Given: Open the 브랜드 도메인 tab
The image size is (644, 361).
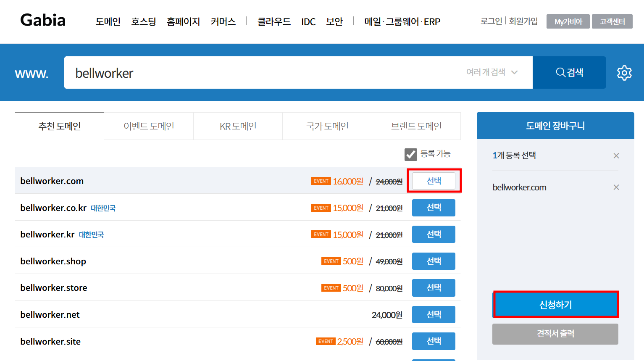Looking at the screenshot, I should [x=416, y=126].
